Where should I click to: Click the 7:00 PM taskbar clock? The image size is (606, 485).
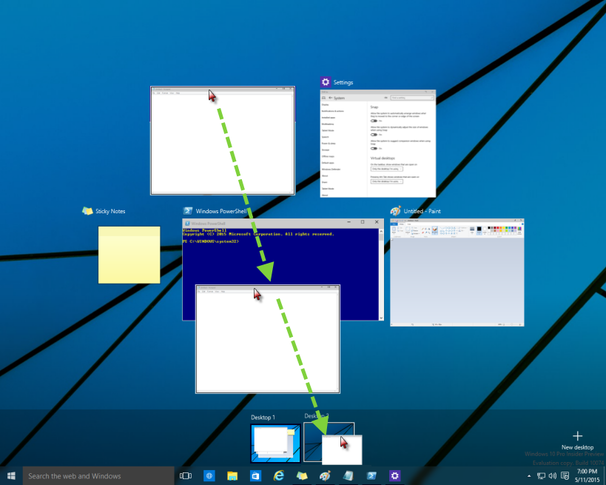(587, 471)
